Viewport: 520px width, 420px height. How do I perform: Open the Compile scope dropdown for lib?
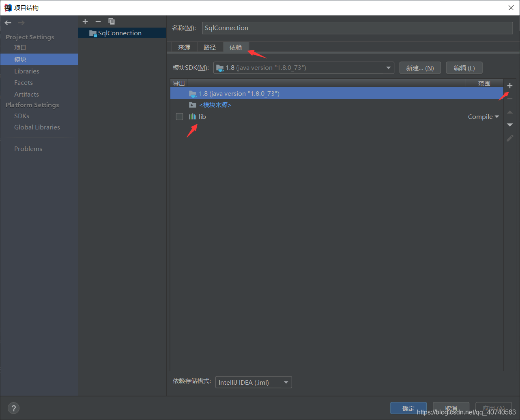click(483, 116)
